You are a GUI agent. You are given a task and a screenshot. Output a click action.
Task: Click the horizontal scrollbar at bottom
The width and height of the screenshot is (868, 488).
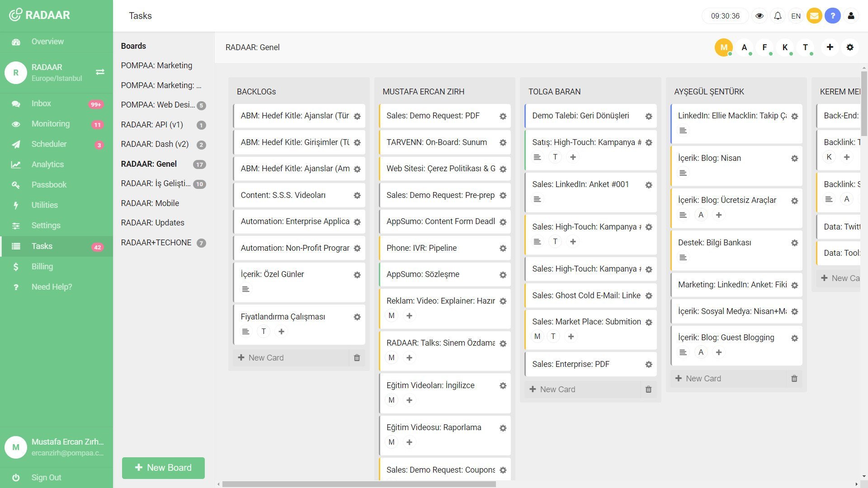(x=359, y=484)
